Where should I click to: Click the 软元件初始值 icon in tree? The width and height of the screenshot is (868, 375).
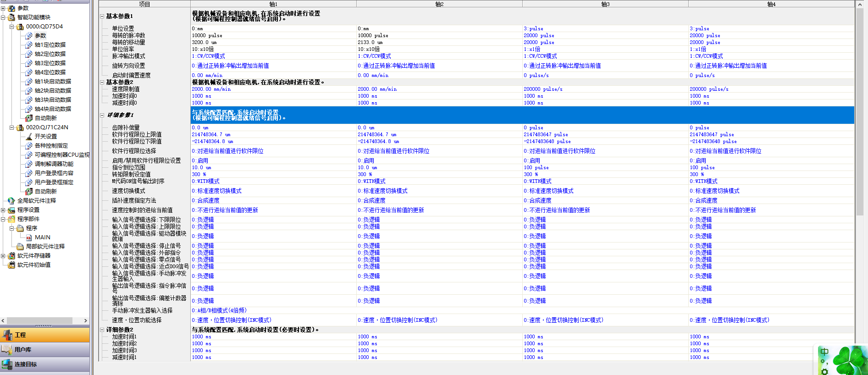click(11, 265)
